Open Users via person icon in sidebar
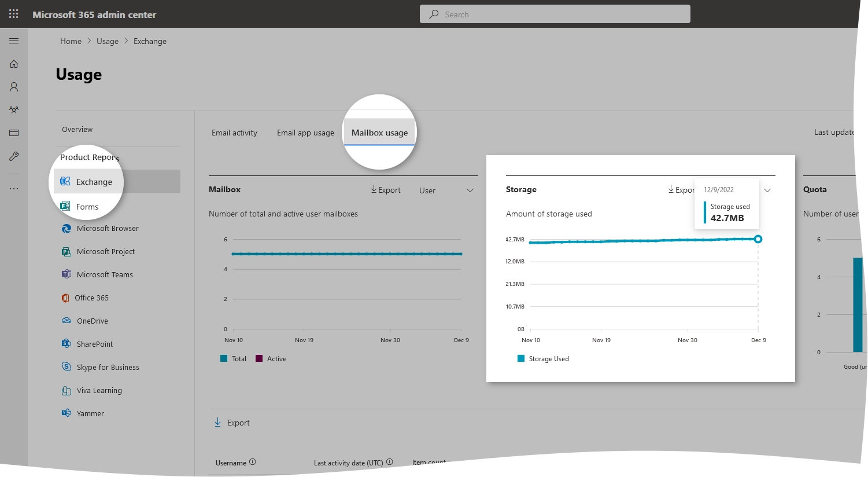 (14, 87)
